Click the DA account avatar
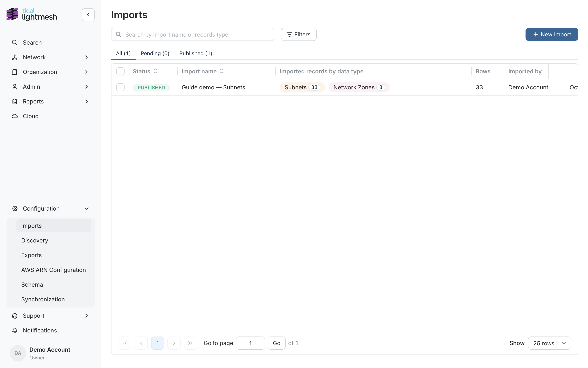The width and height of the screenshot is (588, 368). pyautogui.click(x=18, y=353)
